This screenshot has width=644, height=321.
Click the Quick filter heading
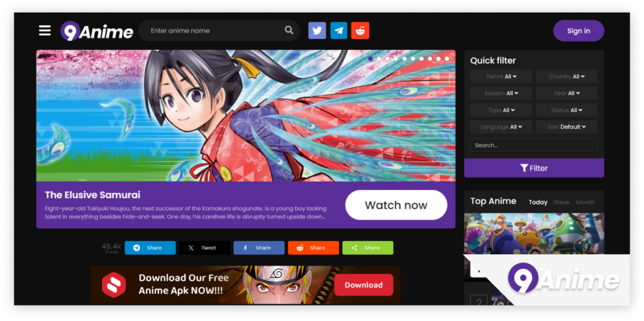(493, 61)
